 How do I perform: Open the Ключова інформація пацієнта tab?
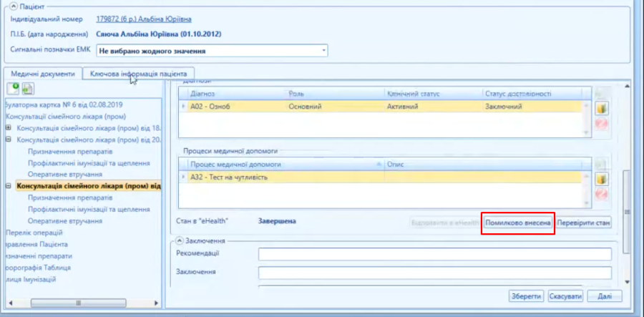click(138, 74)
